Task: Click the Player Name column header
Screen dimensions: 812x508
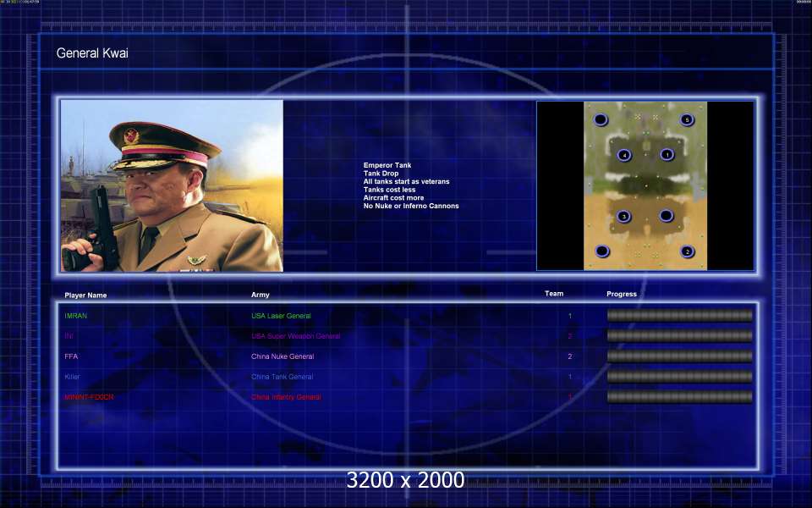Action: coord(85,295)
